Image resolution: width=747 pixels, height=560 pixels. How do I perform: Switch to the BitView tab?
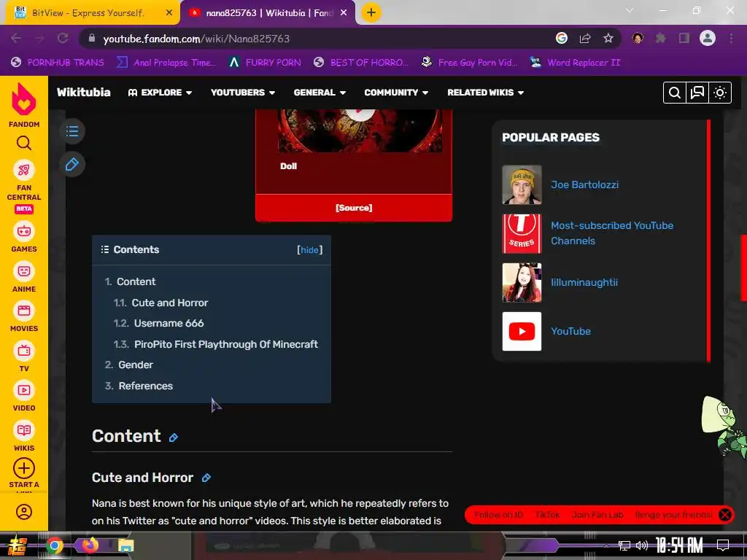pos(88,13)
